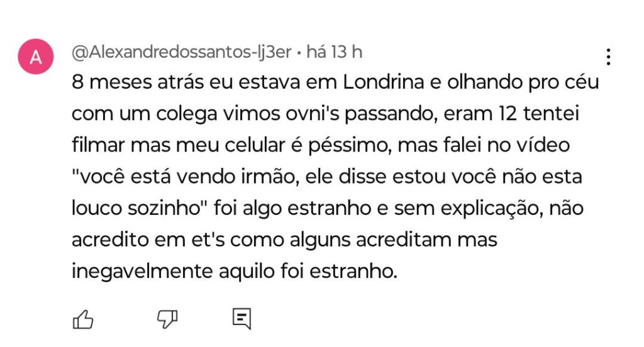The width and height of the screenshot is (644, 347).
Task: Click the word 'vídeo' in the comment
Action: 541,146
